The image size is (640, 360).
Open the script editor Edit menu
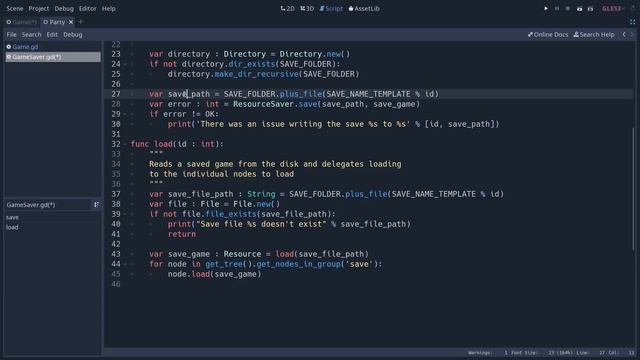pos(52,35)
